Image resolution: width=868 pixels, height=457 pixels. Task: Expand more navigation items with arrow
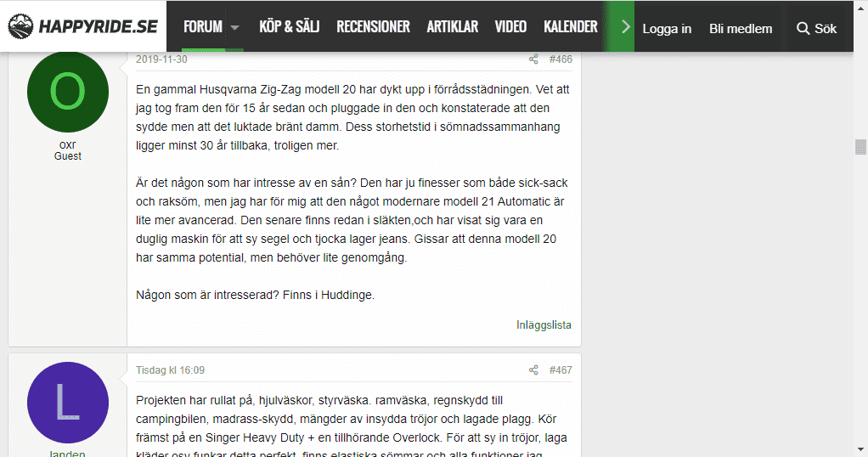click(x=626, y=26)
